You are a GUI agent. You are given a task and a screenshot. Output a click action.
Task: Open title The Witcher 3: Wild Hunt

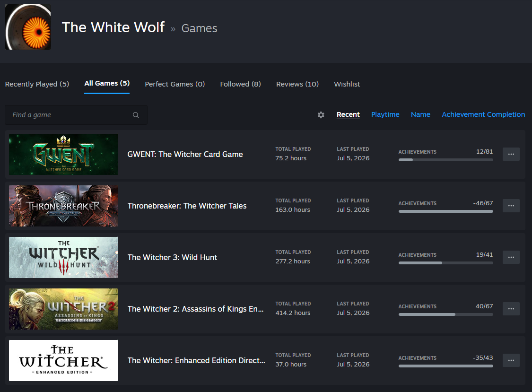coord(172,258)
